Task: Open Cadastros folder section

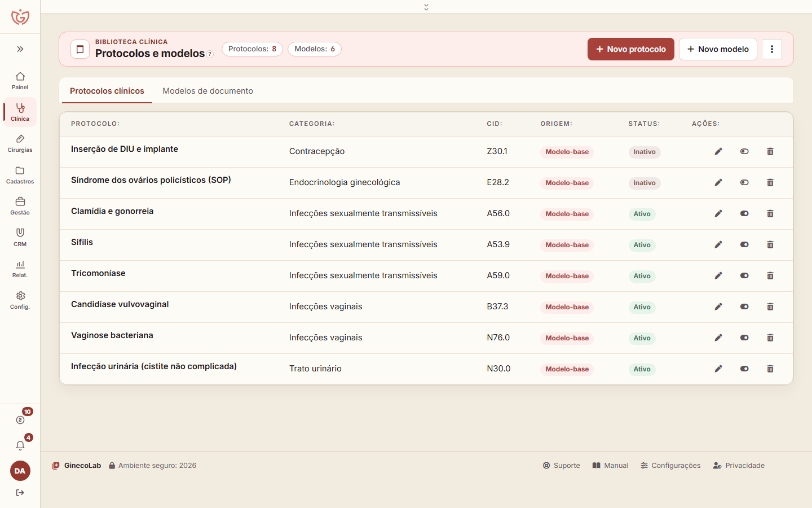Action: pyautogui.click(x=20, y=175)
